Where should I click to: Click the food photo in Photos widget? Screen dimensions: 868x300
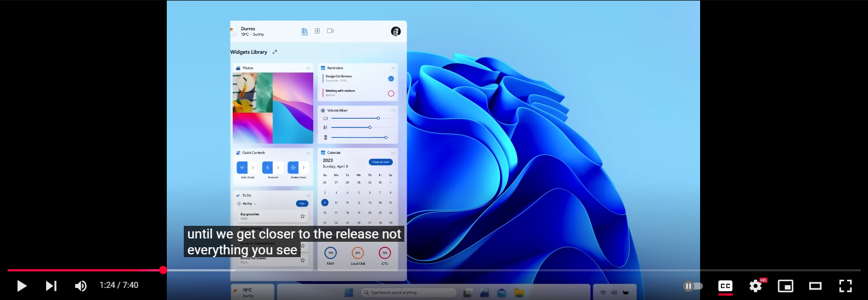coord(252,92)
